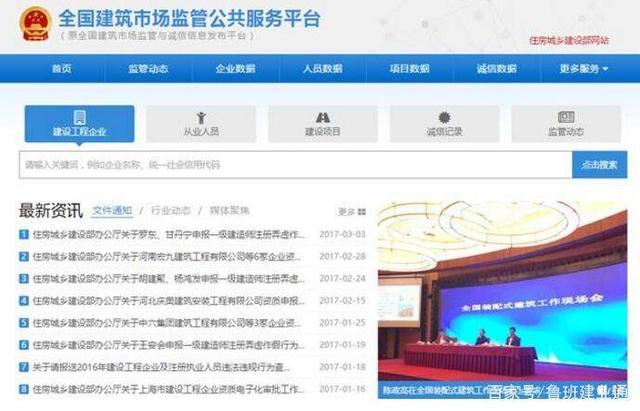Image resolution: width=640 pixels, height=411 pixels.
Task: Expand the 更多服务 dropdown menu
Action: point(584,69)
